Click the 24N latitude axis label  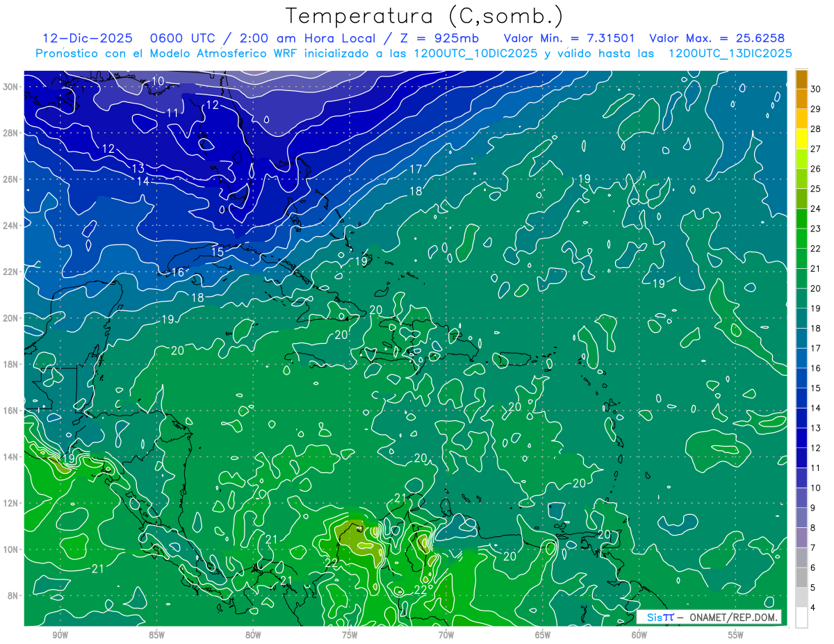(x=11, y=226)
